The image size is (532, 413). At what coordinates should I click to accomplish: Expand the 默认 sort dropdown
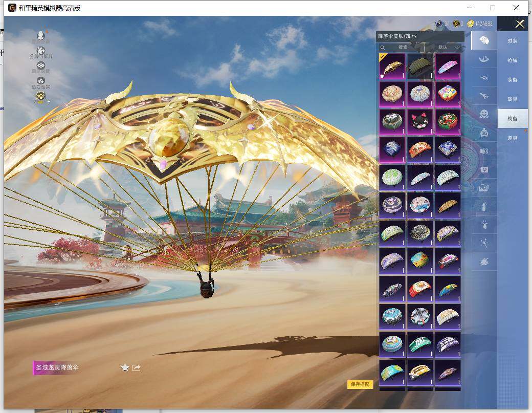(x=449, y=47)
